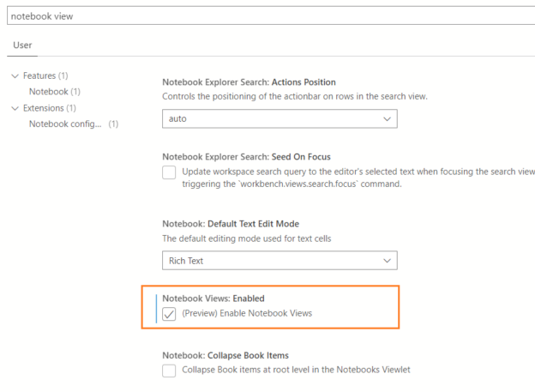535x392 pixels.
Task: Click Notebook Explorer Search: Seed On Focus heading
Action: (246, 157)
